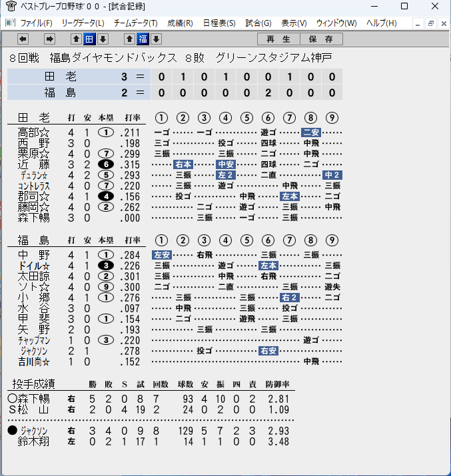The width and height of the screenshot is (451, 476).
Task: Click the document icon left of ファイル menu
Action: pyautogui.click(x=10, y=23)
